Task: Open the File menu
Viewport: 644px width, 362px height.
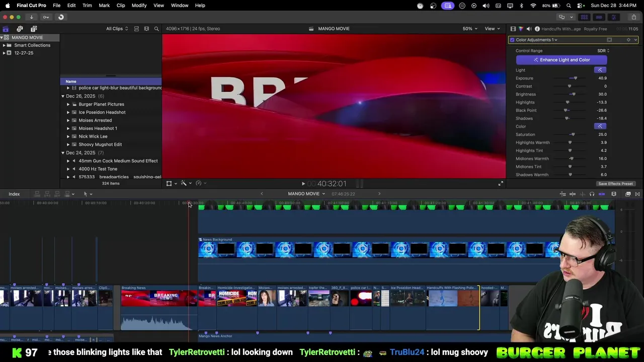Action: [x=57, y=6]
